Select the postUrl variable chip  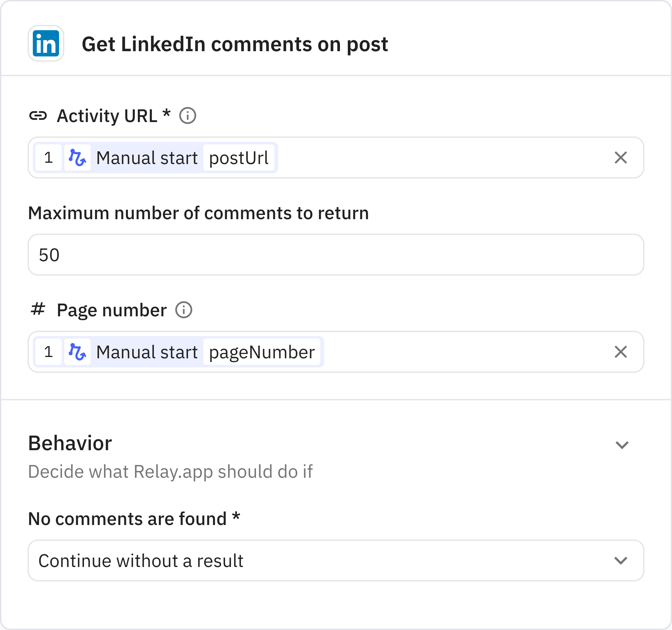(239, 158)
